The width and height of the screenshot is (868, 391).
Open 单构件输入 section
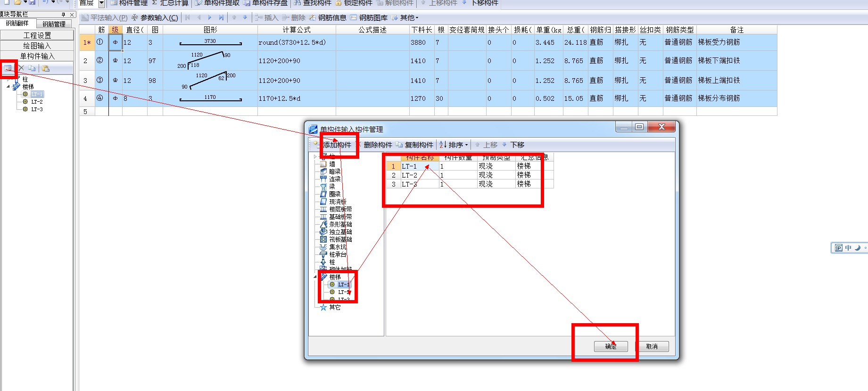tap(37, 56)
